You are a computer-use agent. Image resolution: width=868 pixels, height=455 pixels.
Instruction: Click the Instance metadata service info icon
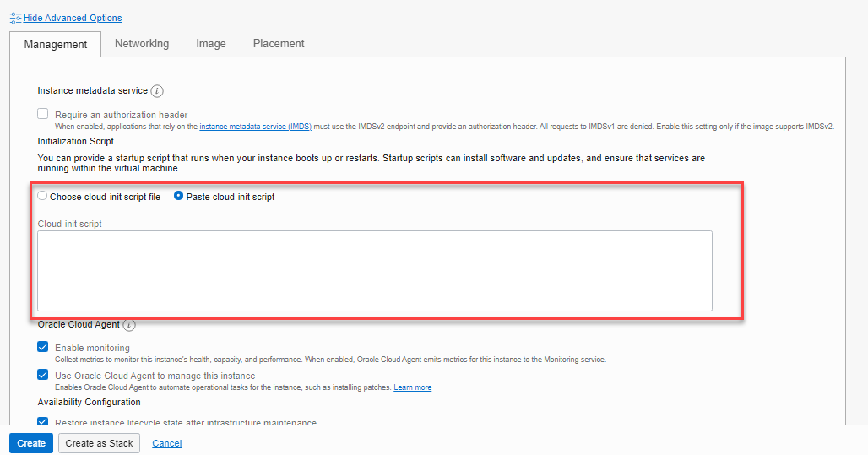[157, 91]
